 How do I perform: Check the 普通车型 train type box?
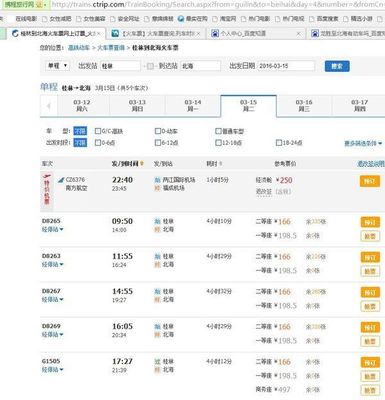218,131
